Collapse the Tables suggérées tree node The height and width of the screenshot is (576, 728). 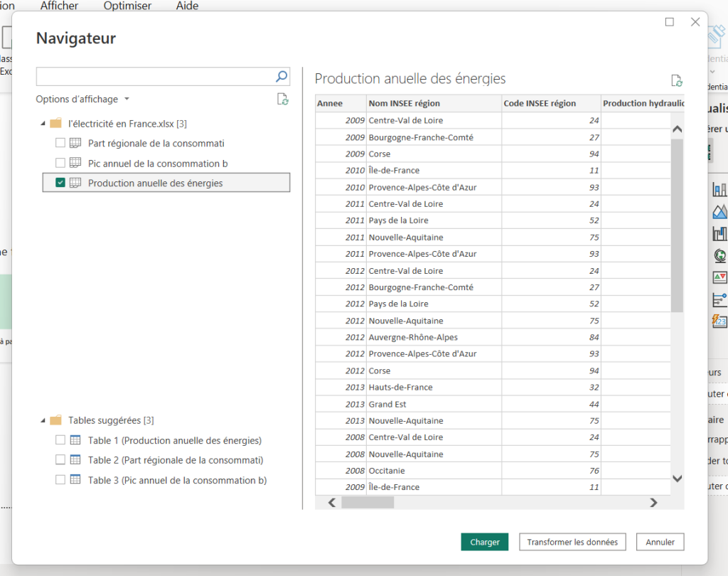click(43, 420)
